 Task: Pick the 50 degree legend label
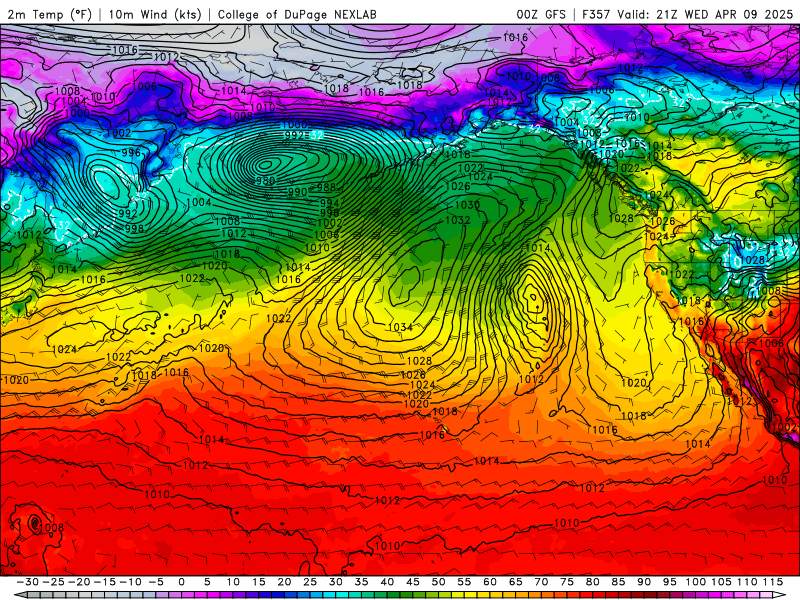[x=438, y=582]
